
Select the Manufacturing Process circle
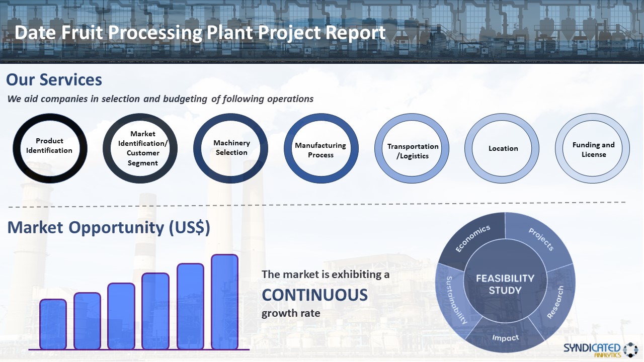click(x=321, y=148)
